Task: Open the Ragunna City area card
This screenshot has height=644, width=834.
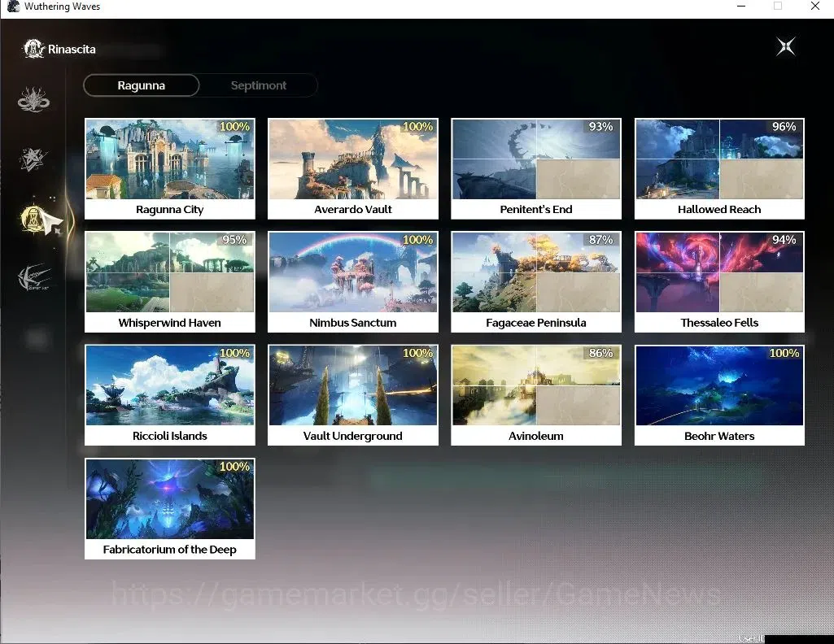Action: [x=170, y=168]
